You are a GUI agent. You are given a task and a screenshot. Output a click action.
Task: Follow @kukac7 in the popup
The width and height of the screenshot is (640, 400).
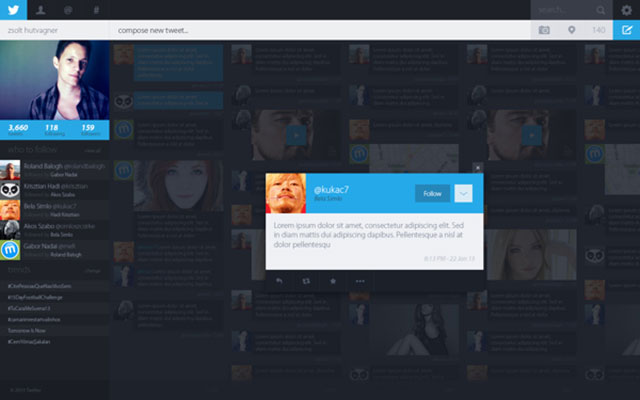pyautogui.click(x=432, y=193)
